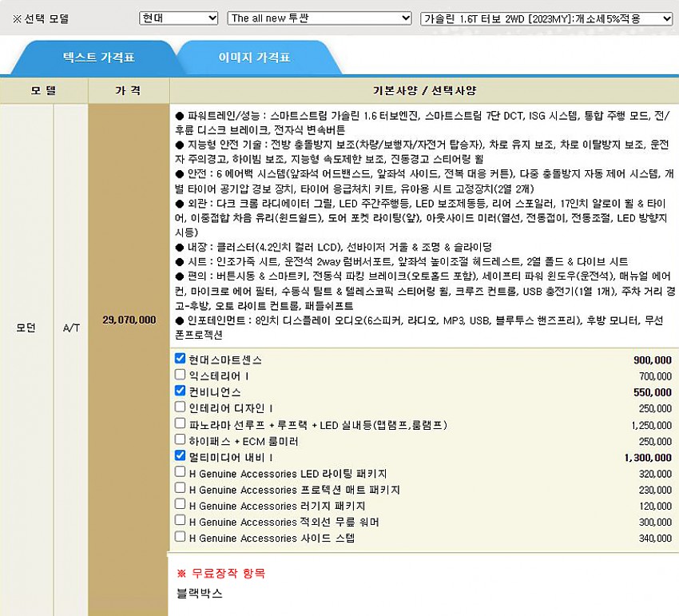Switch to 이미지 가격표 tab
679x616 pixels.
coord(254,58)
